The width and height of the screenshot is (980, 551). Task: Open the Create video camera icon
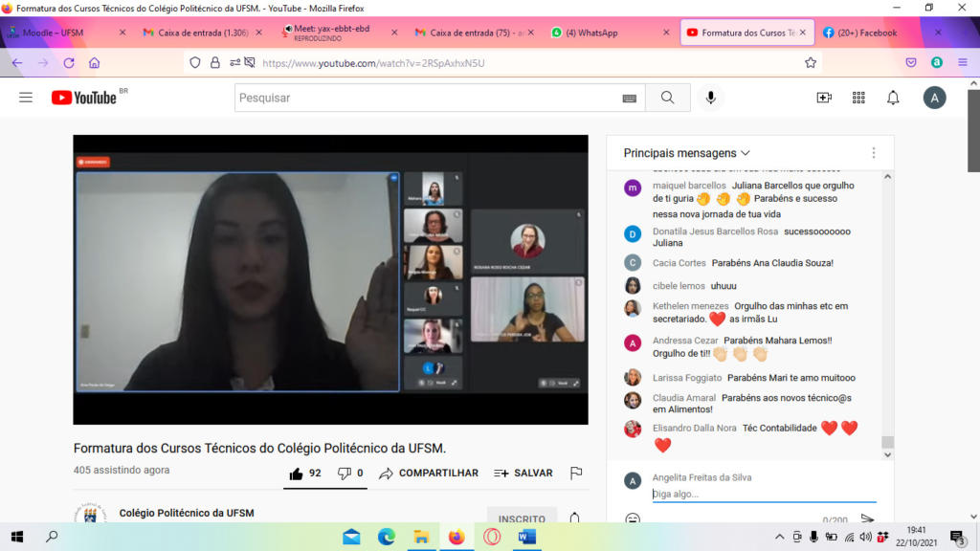coord(824,98)
